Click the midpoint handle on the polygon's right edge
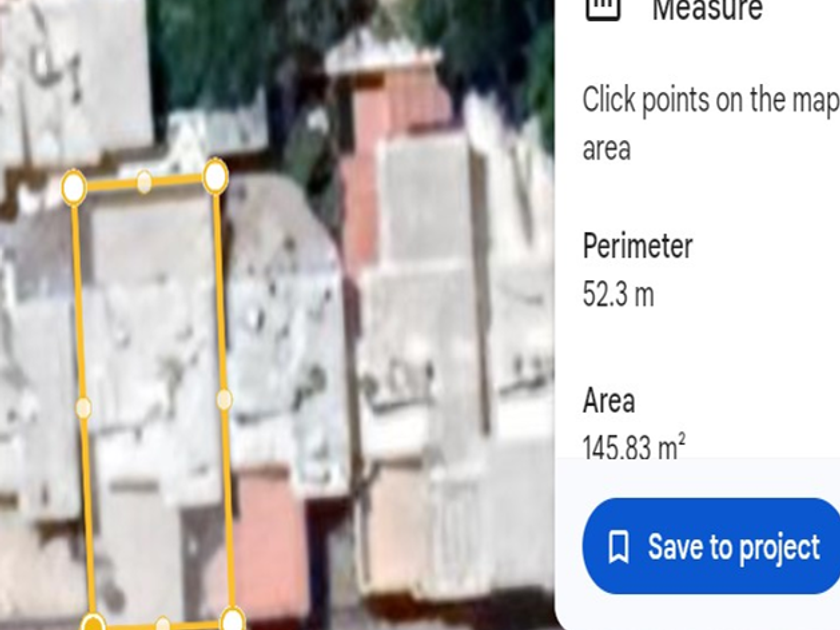840x630 pixels. (224, 400)
